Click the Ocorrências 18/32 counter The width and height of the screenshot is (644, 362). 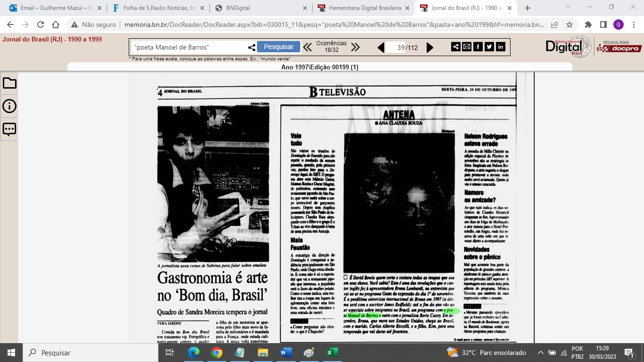click(331, 47)
